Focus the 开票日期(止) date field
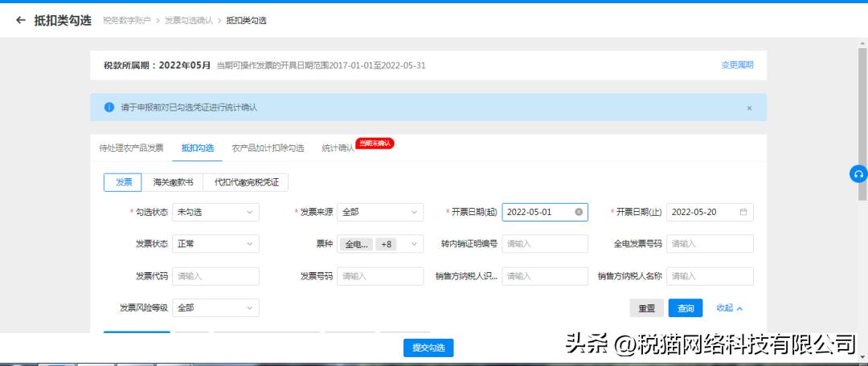Image resolution: width=868 pixels, height=366 pixels. (x=710, y=213)
